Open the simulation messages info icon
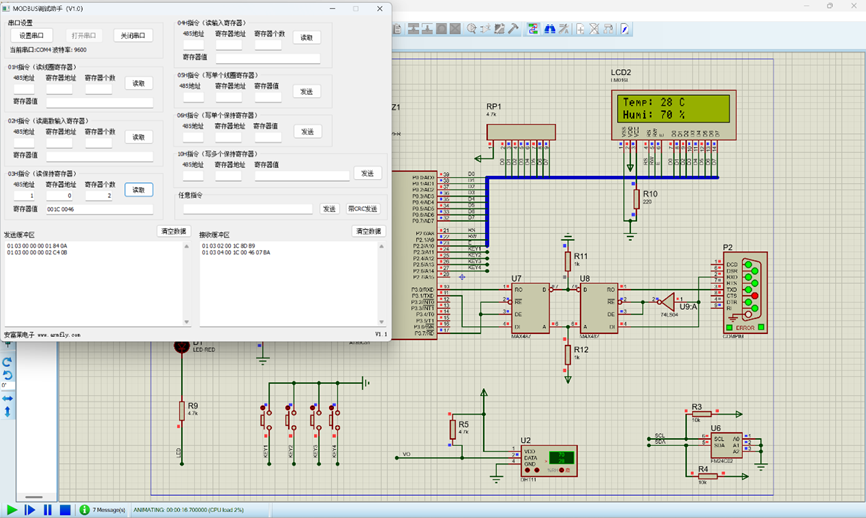Viewport: 866px width, 518px height. point(85,510)
